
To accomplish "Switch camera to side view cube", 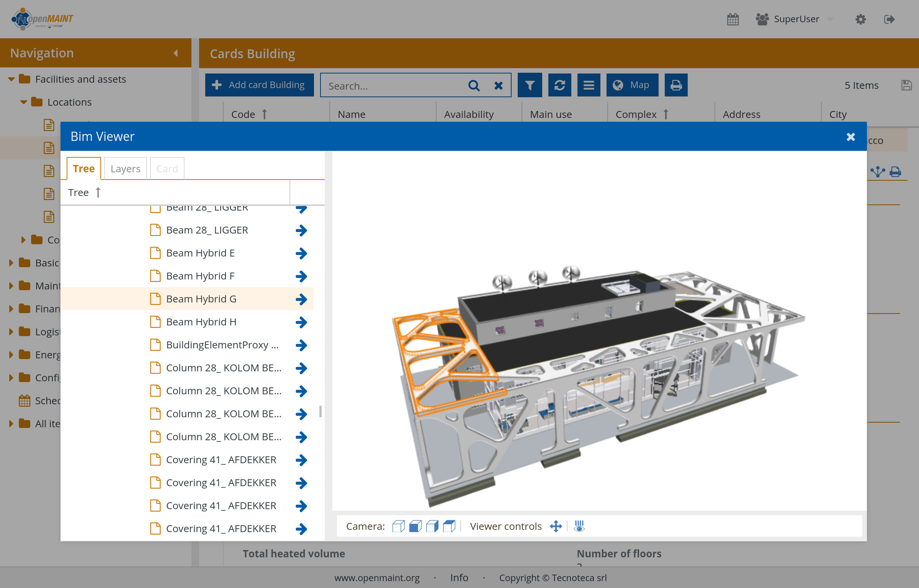I will coord(432,526).
